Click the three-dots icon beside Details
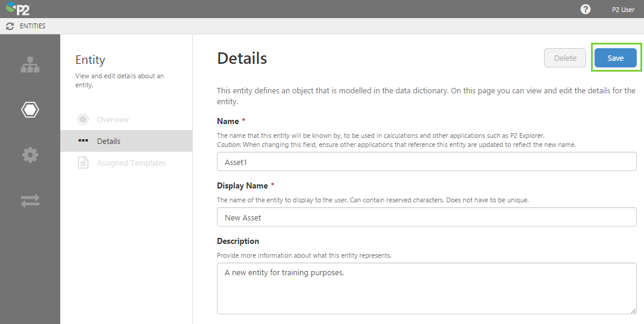This screenshot has width=644, height=324. click(83, 141)
